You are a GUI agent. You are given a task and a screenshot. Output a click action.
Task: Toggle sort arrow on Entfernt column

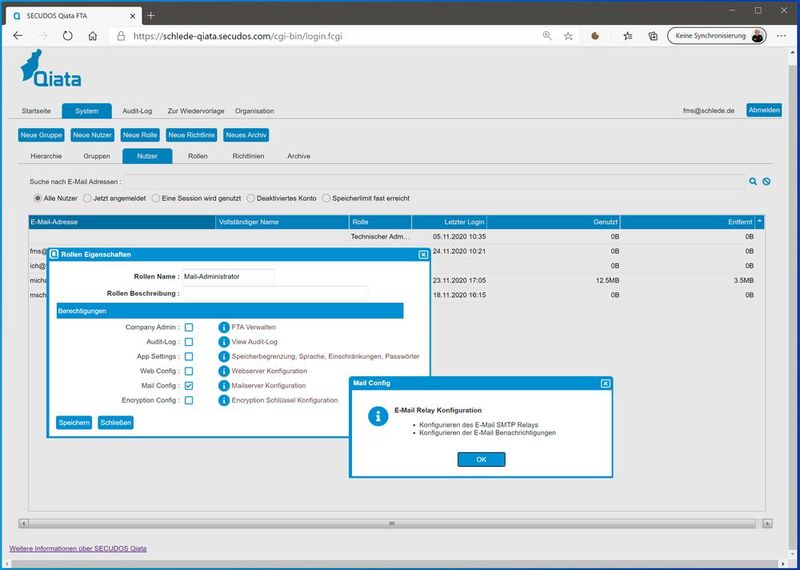[x=759, y=221]
